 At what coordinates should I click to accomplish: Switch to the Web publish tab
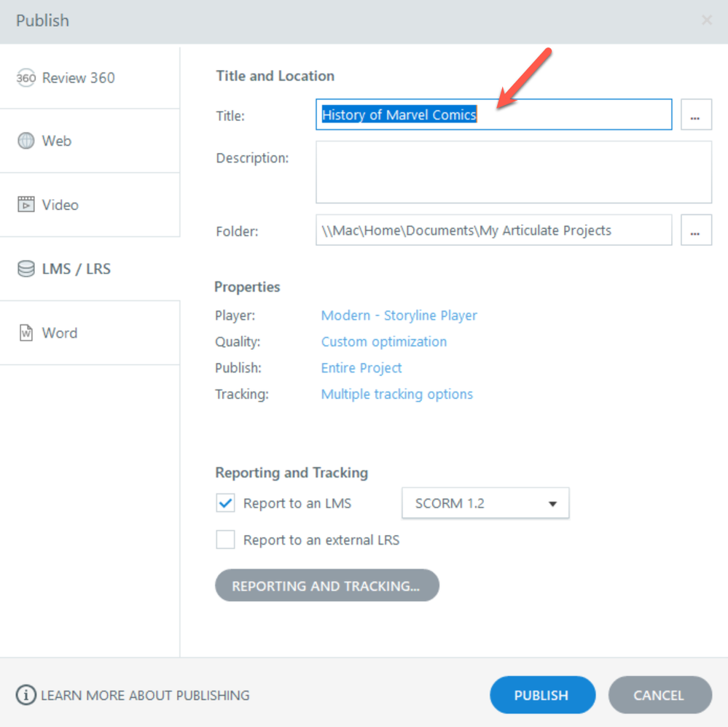(x=57, y=141)
